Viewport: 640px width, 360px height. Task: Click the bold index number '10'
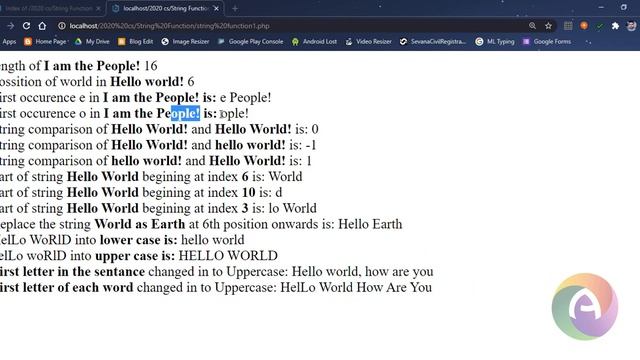(249, 192)
